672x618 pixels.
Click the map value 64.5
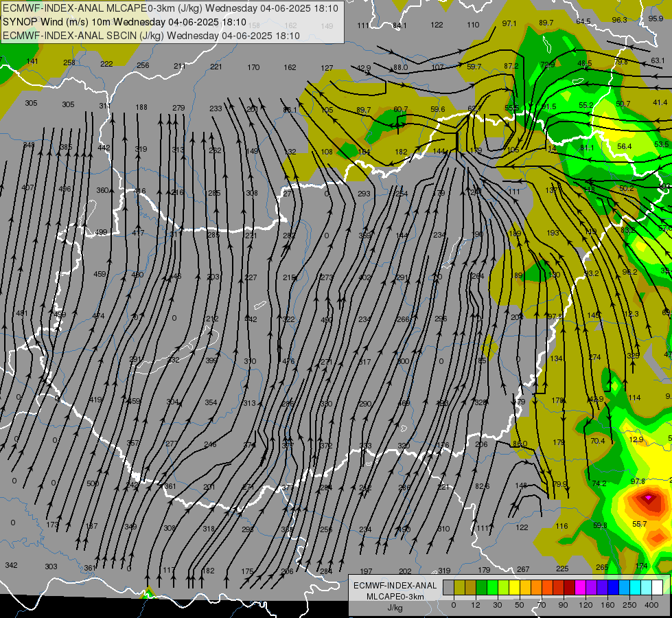pyautogui.click(x=583, y=21)
